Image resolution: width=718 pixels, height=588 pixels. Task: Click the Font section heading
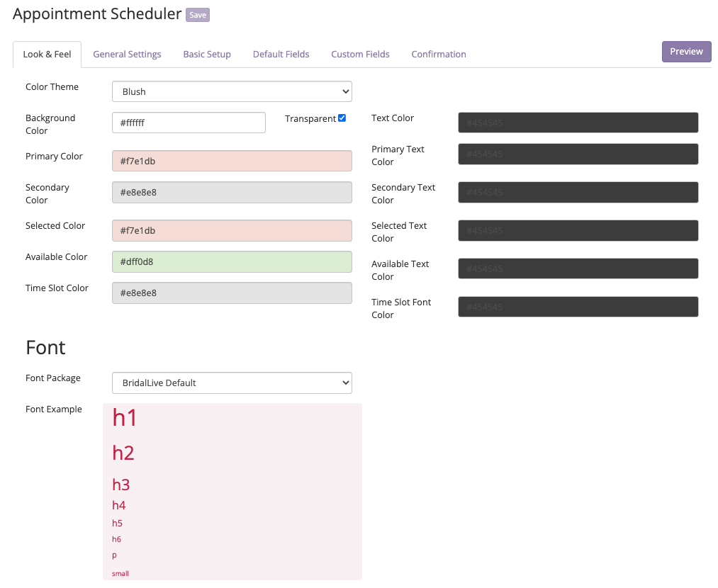45,347
